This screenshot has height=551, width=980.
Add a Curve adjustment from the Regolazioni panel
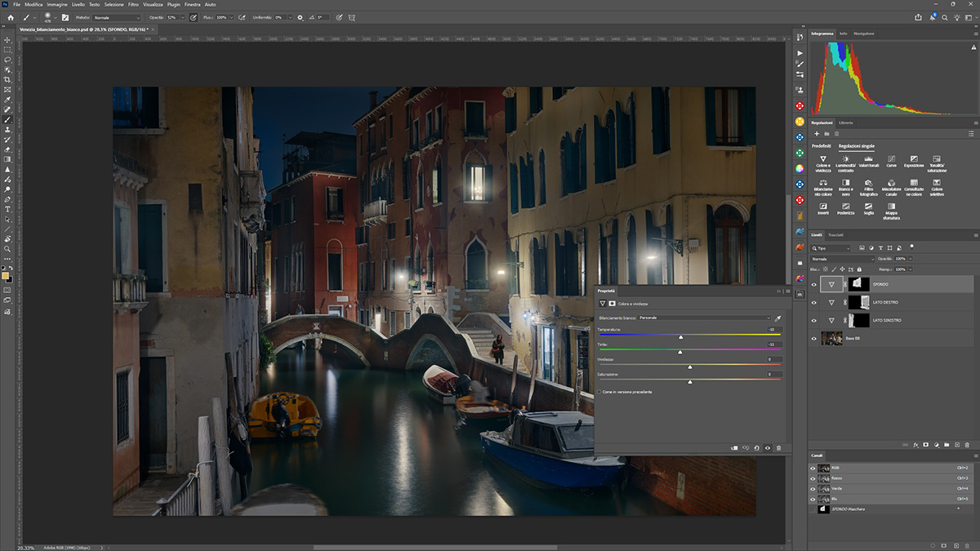[x=891, y=158]
